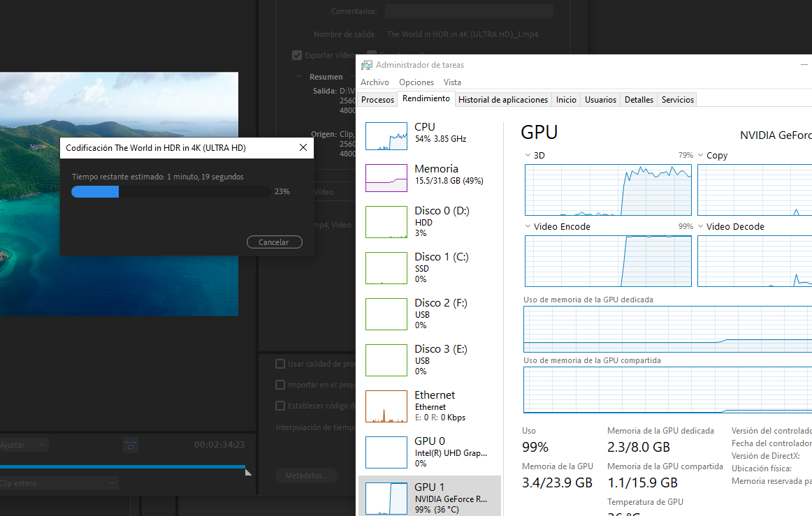Viewport: 812px width, 516px height.
Task: Select GPU 0 Intel UHD Graphics
Action: click(x=386, y=452)
